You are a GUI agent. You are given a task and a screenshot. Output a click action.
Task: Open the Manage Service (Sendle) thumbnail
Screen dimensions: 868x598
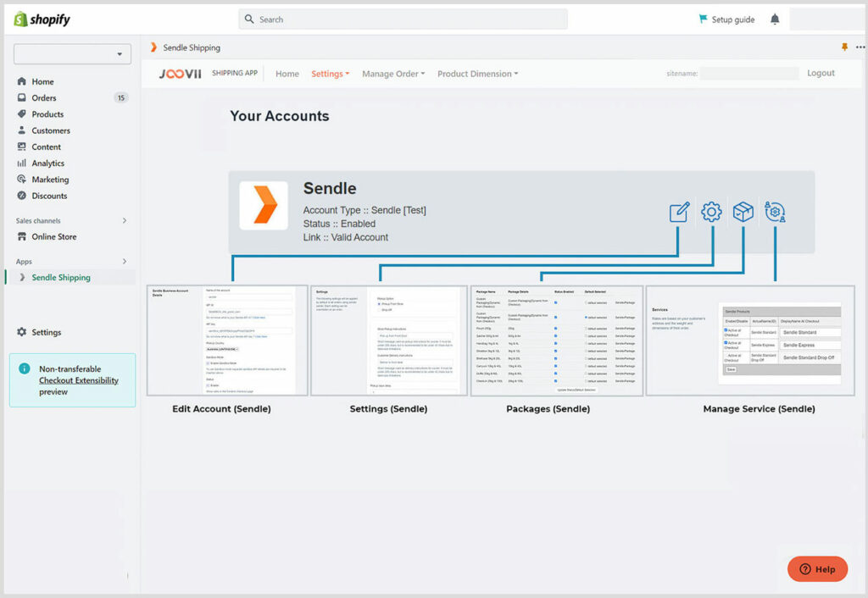pos(751,341)
